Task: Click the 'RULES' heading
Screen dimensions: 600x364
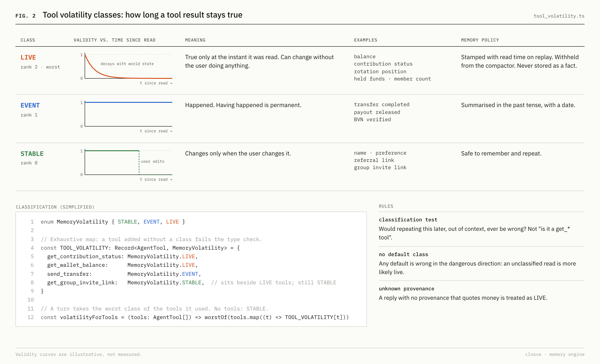Action: [386, 206]
